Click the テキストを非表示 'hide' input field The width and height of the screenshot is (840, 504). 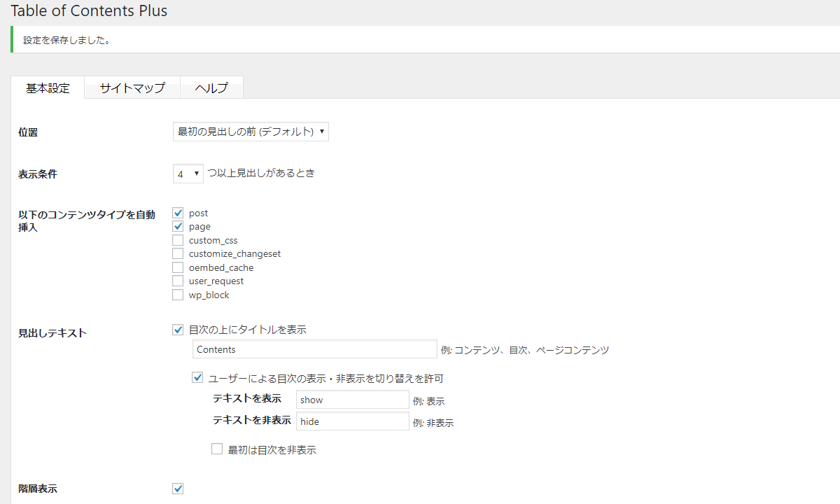[x=352, y=421]
